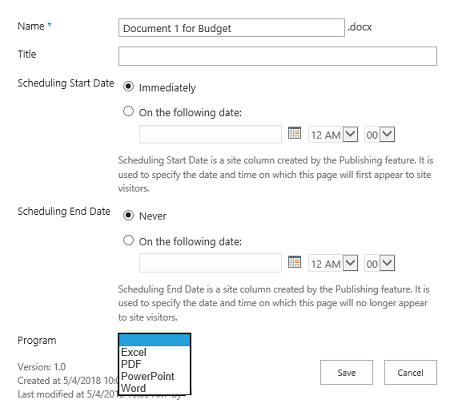Screen dimensions: 458x416
Task: Click the '.docx' file extension text
Action: click(x=360, y=27)
